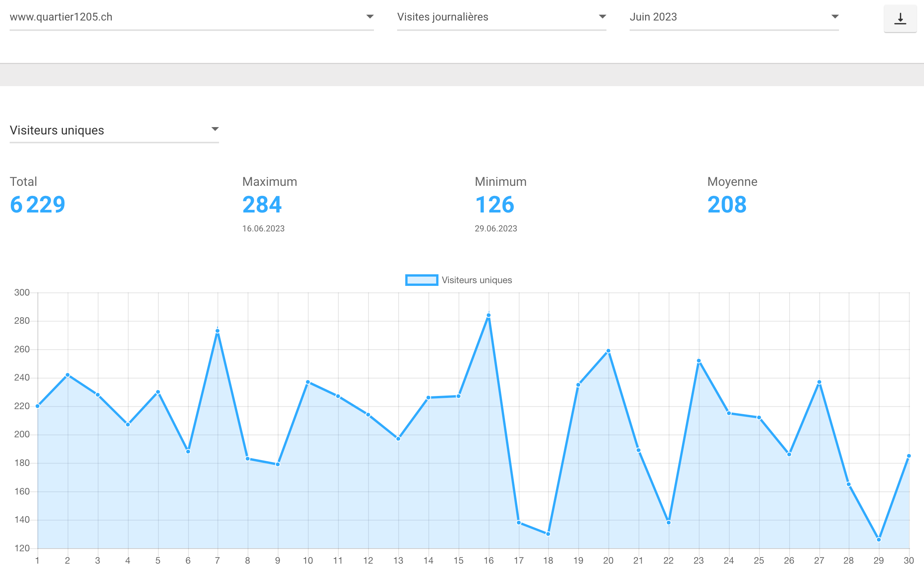Click the data point for day 18
The width and height of the screenshot is (924, 576).
point(548,534)
